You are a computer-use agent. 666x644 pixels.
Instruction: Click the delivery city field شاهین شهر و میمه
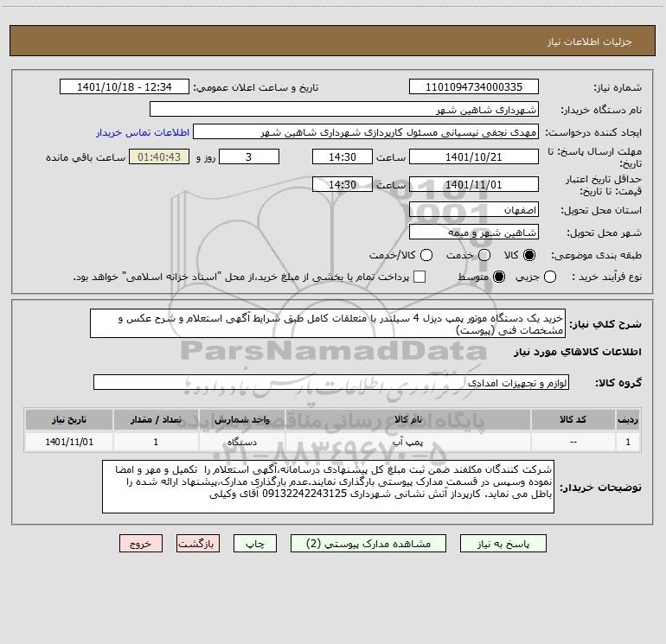point(474,232)
